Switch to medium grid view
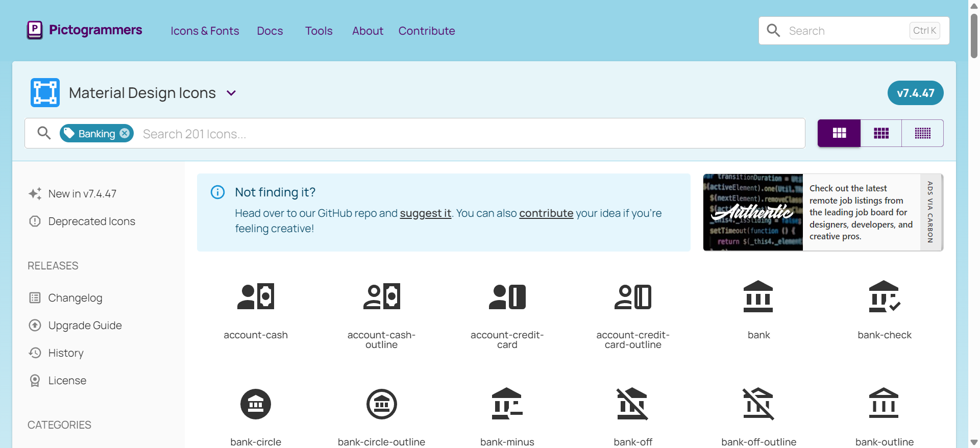The image size is (980, 448). click(x=881, y=133)
